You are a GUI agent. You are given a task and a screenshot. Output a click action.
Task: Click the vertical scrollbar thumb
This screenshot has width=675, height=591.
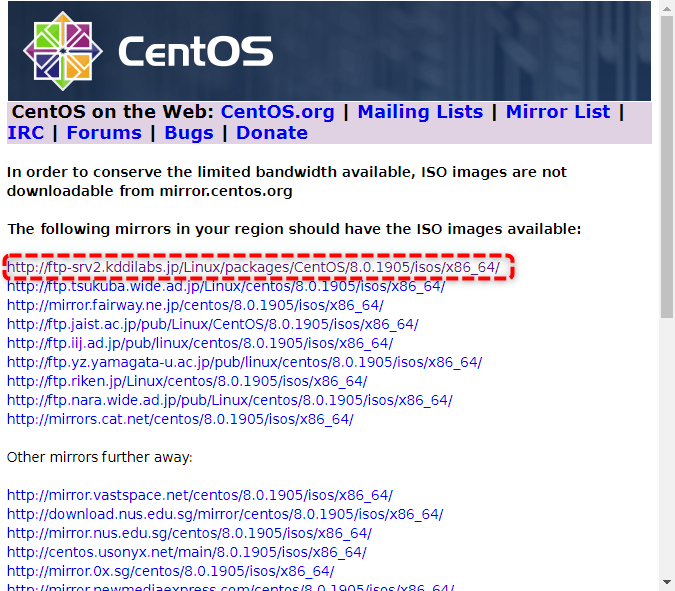tap(667, 167)
